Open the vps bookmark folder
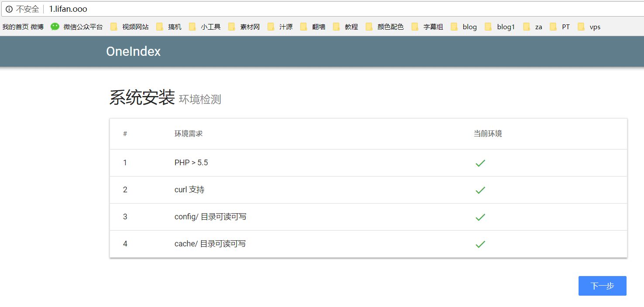Image resolution: width=644 pixels, height=307 pixels. point(589,27)
